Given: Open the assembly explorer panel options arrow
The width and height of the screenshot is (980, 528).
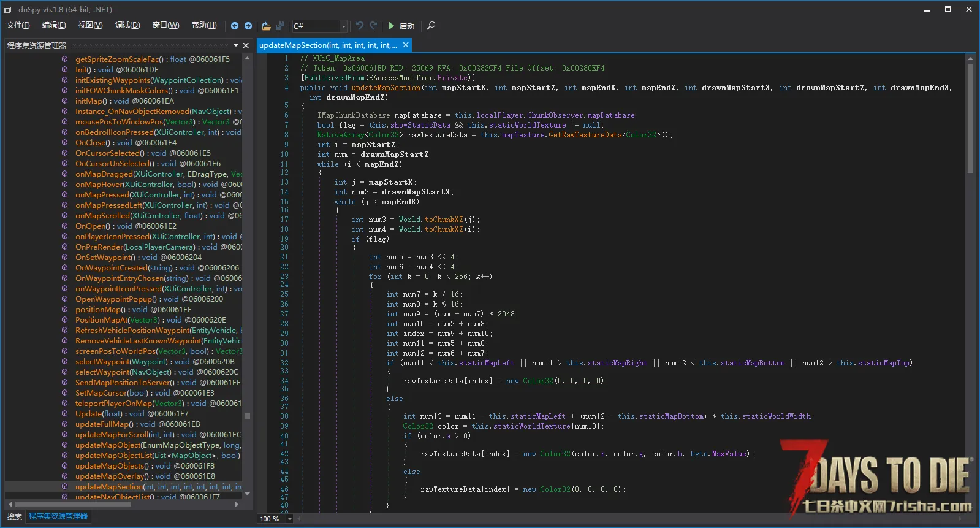Looking at the screenshot, I should [x=236, y=45].
